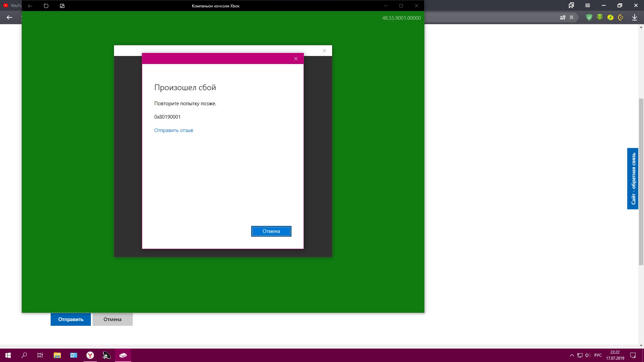Click the gray Отмена button on the web page
The height and width of the screenshot is (362, 644).
click(112, 319)
